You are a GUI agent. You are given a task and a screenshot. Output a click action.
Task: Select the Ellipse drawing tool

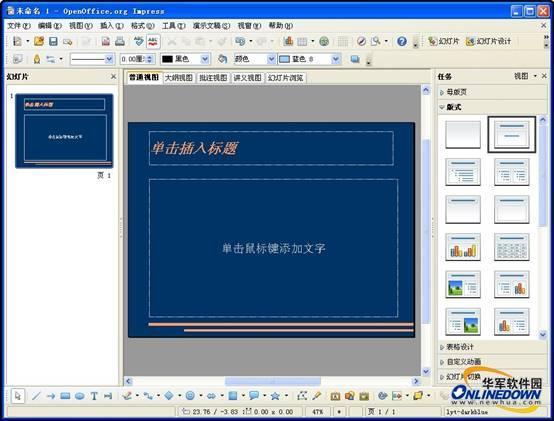[x=79, y=396]
